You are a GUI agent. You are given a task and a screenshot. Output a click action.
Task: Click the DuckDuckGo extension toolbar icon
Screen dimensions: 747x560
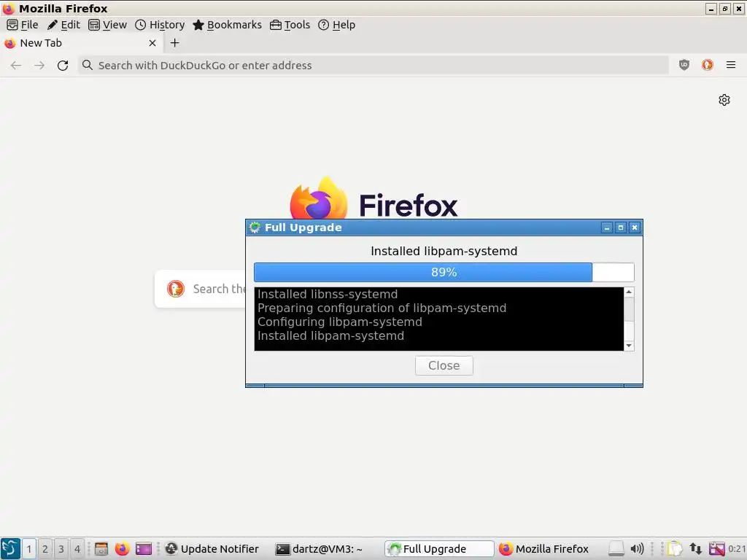tap(708, 65)
